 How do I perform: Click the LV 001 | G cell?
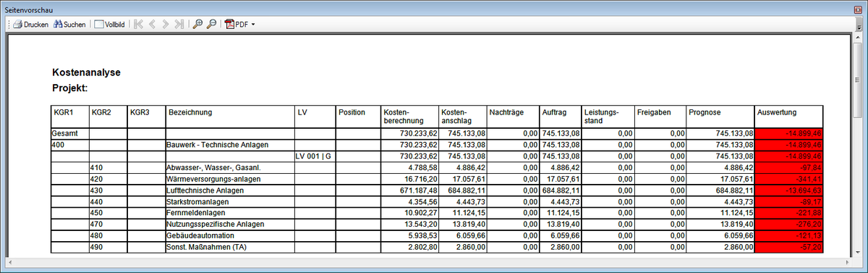point(315,156)
